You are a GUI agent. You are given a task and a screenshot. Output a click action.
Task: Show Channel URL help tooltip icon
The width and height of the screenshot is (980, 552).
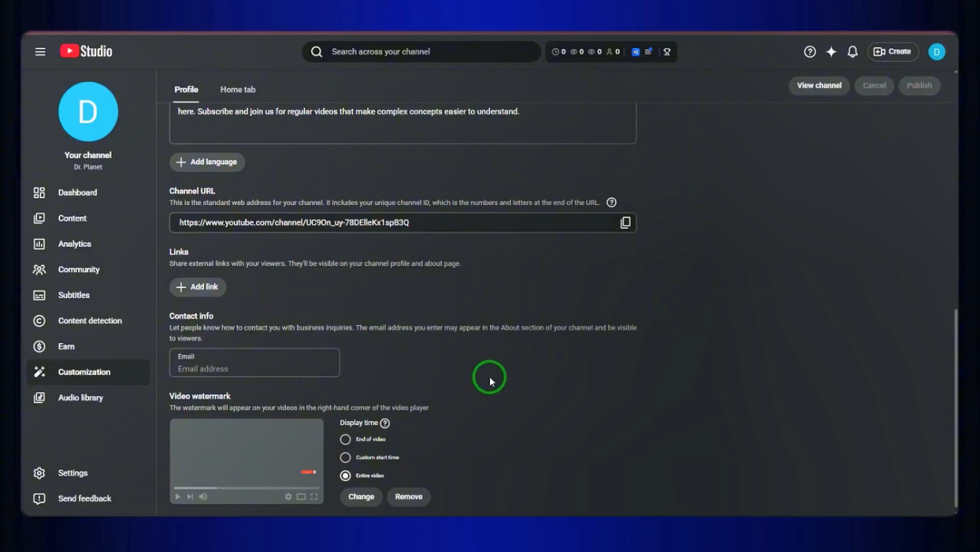pyautogui.click(x=612, y=202)
